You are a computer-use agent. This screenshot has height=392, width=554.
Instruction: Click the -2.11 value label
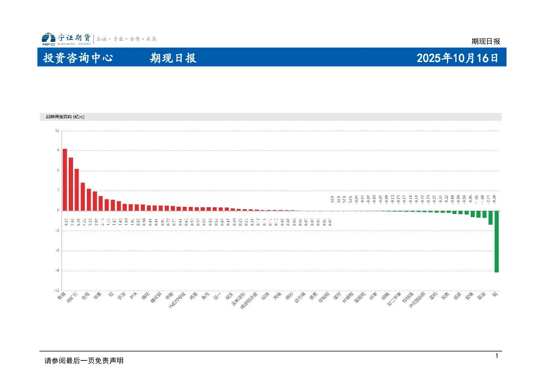488,199
